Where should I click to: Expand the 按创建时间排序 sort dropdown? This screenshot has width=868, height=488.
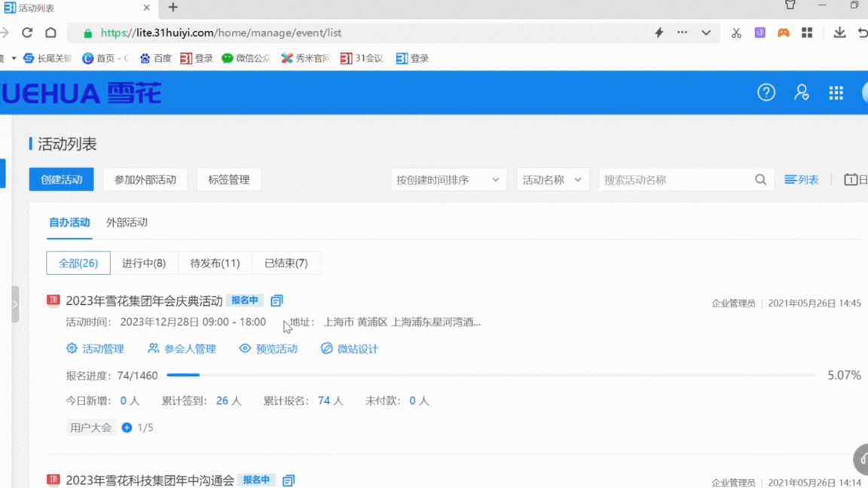point(448,180)
